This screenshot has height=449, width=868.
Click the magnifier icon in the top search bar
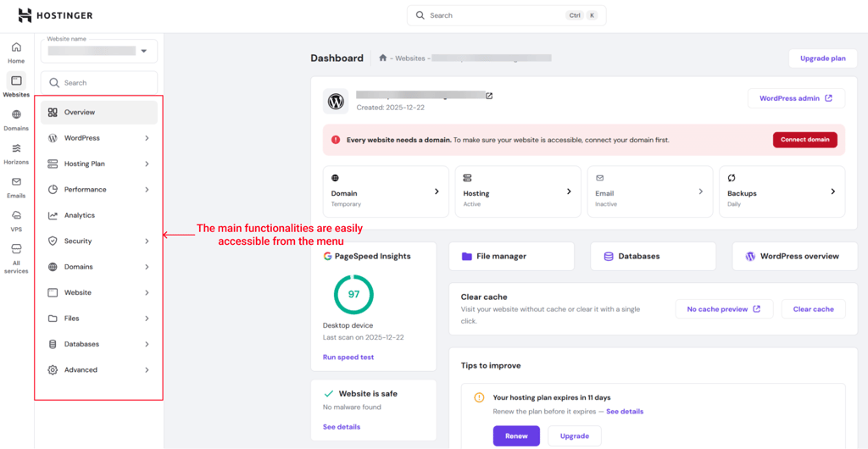pyautogui.click(x=420, y=15)
